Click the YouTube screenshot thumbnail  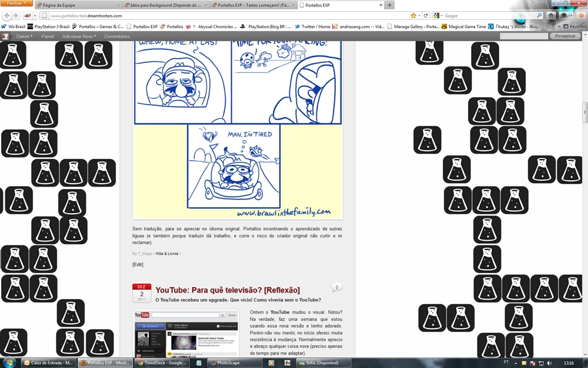[186, 333]
